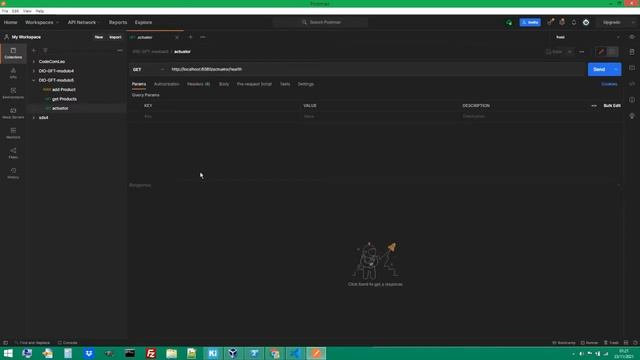
Task: Select the pencil edit mode icon
Action: tap(601, 52)
